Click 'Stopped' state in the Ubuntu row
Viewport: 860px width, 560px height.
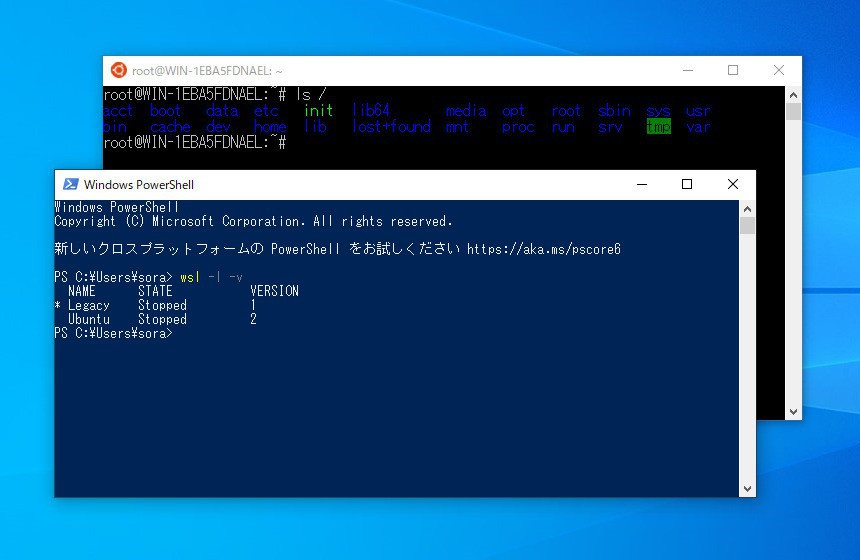[162, 319]
